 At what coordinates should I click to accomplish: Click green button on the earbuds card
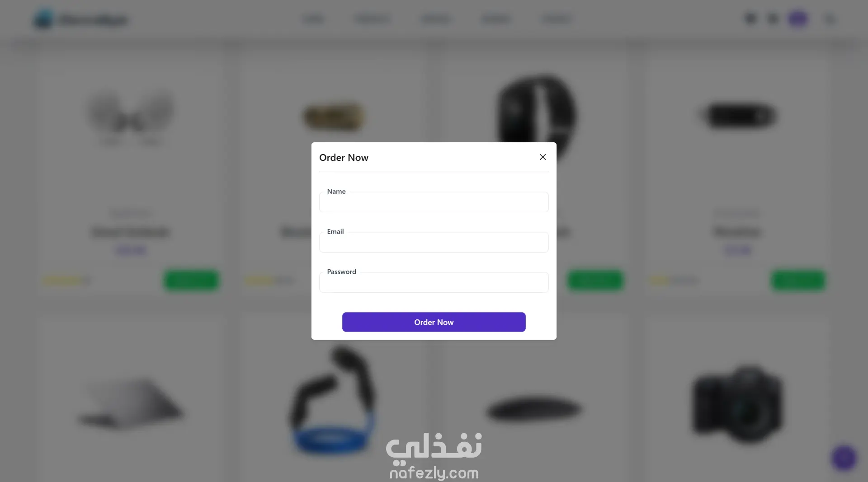[191, 281]
